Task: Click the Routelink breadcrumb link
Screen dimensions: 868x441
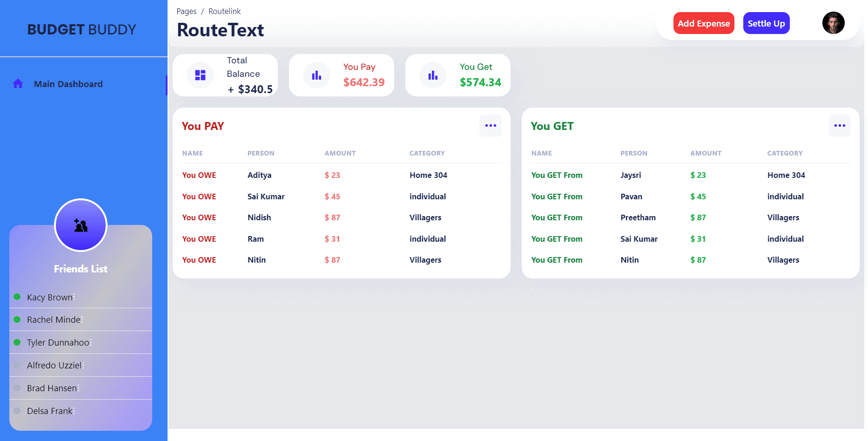Action: tap(224, 11)
